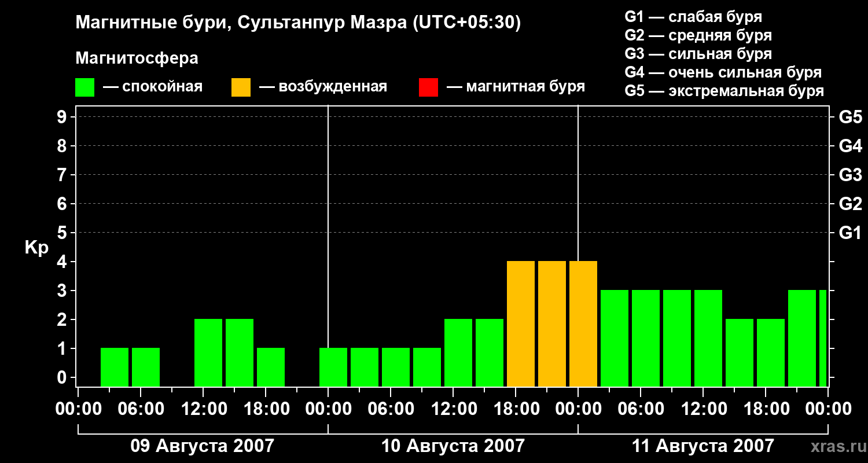Click the '09 Августа 2007' date label
Screen dimensions: 868x463
[x=203, y=446]
